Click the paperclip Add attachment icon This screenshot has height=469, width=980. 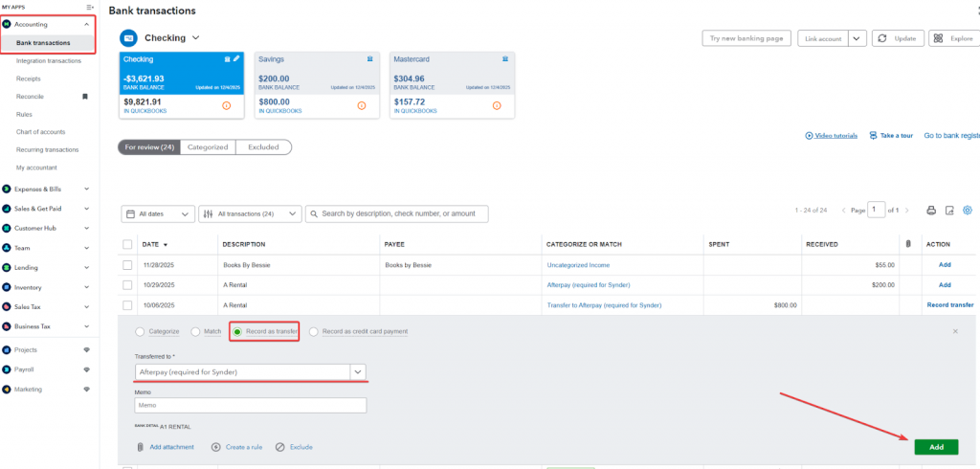coord(142,447)
